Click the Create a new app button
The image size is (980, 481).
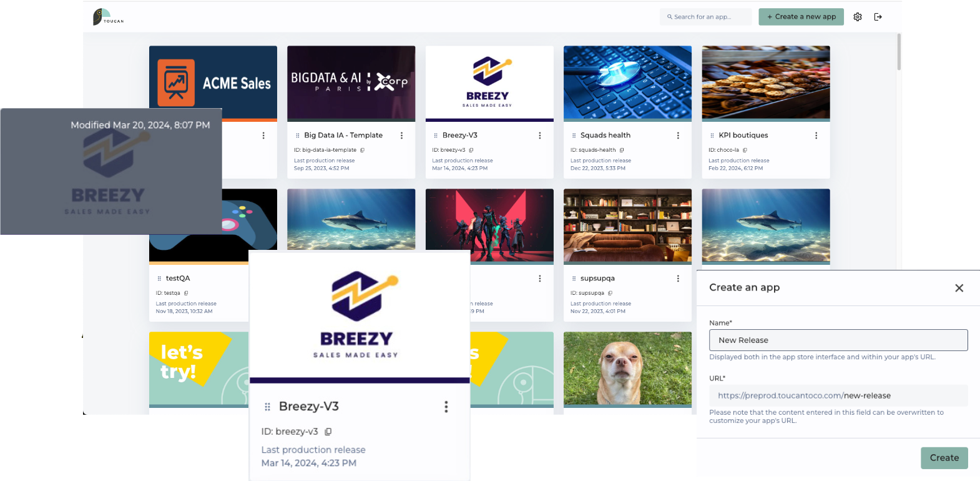click(x=801, y=17)
